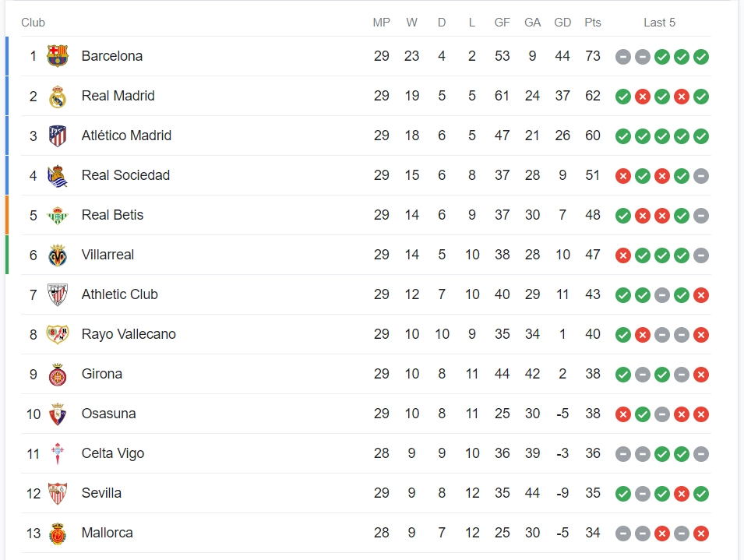Screen dimensions: 744x560
Task: Click the Rayo Vallecano team name
Action: [129, 334]
